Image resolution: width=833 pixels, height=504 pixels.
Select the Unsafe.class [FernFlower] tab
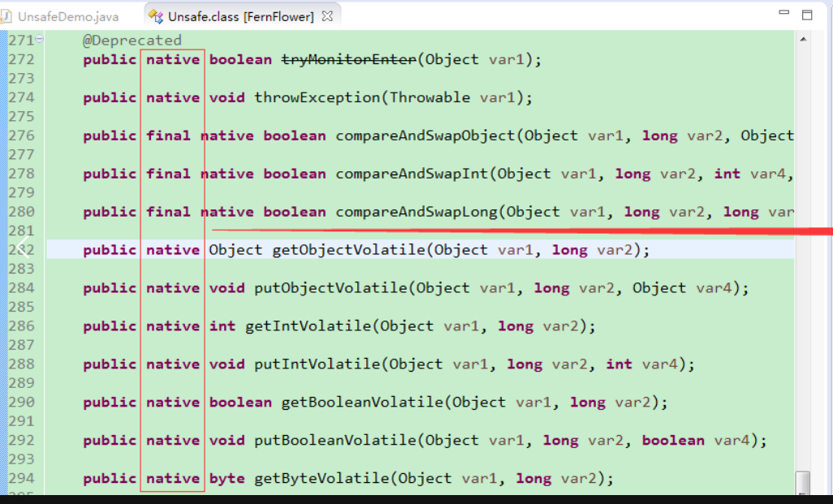click(239, 15)
